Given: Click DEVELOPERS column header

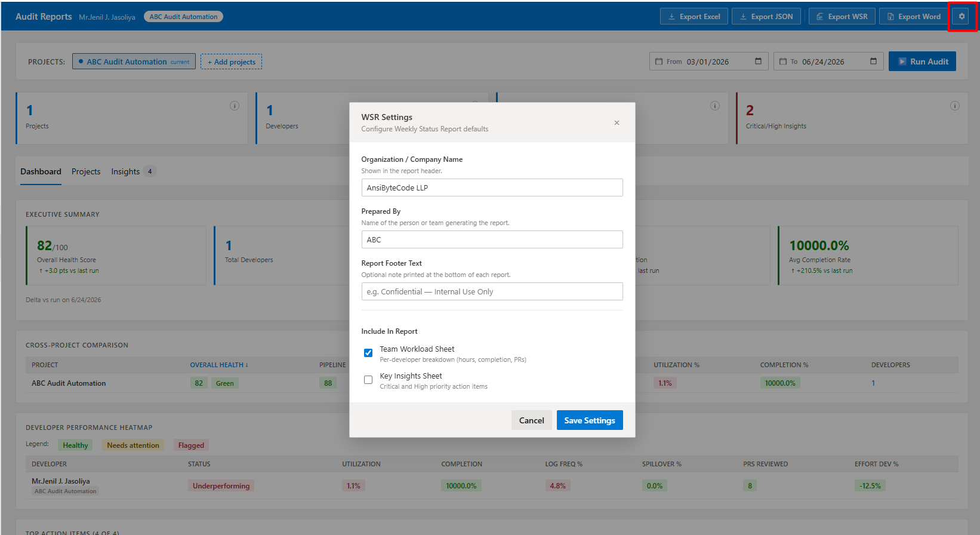Looking at the screenshot, I should click(890, 365).
